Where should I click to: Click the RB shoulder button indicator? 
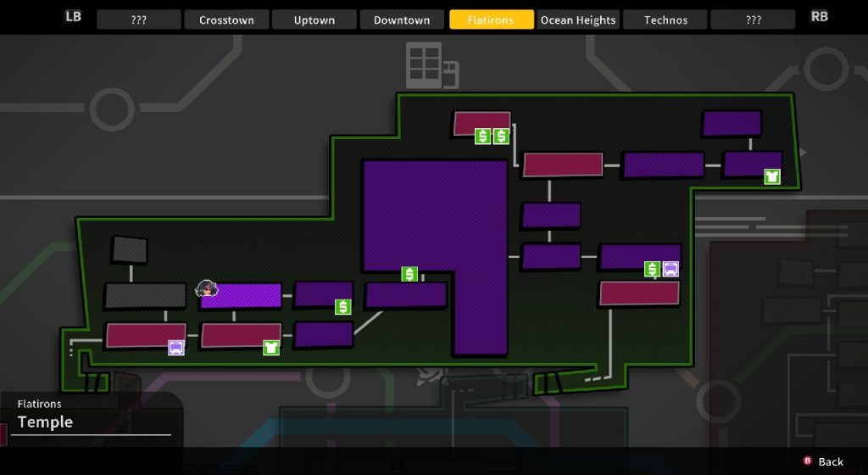(819, 16)
